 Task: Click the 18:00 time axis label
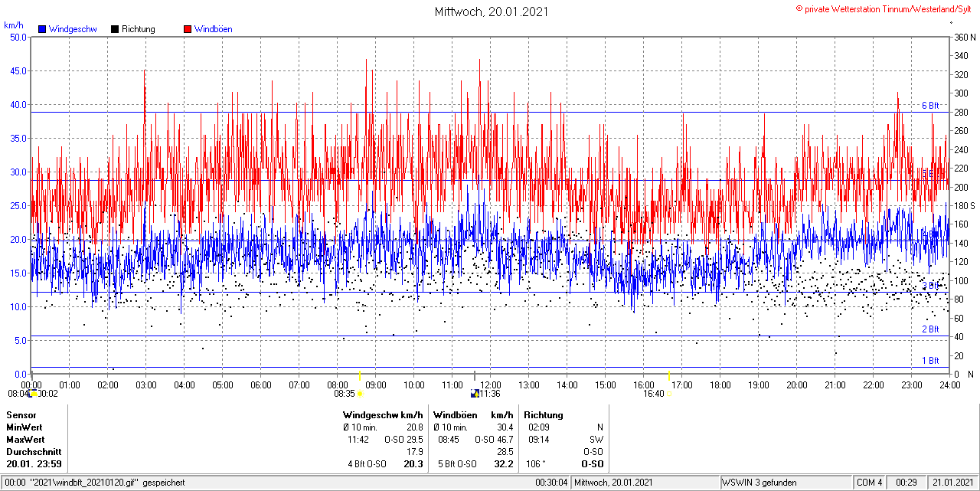click(x=720, y=385)
